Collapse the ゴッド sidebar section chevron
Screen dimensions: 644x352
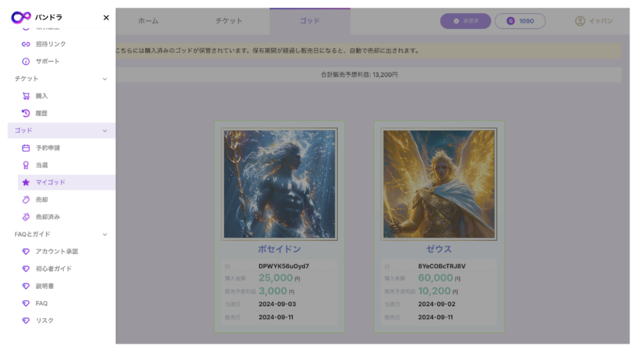click(x=105, y=131)
